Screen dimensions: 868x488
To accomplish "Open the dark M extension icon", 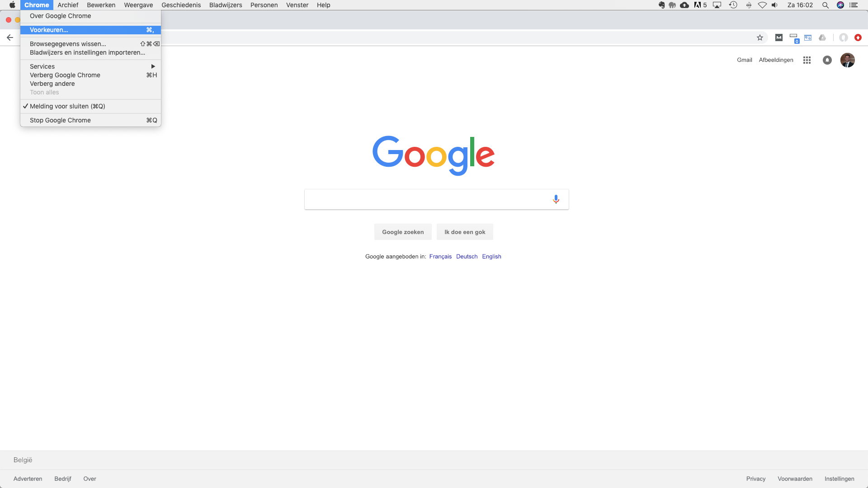I will pos(779,38).
